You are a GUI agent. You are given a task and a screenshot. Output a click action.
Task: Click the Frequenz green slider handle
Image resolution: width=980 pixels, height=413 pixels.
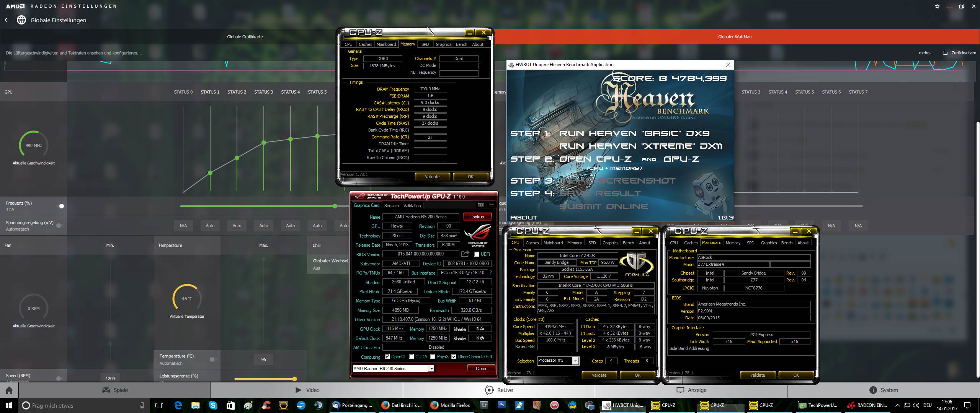tap(335, 206)
